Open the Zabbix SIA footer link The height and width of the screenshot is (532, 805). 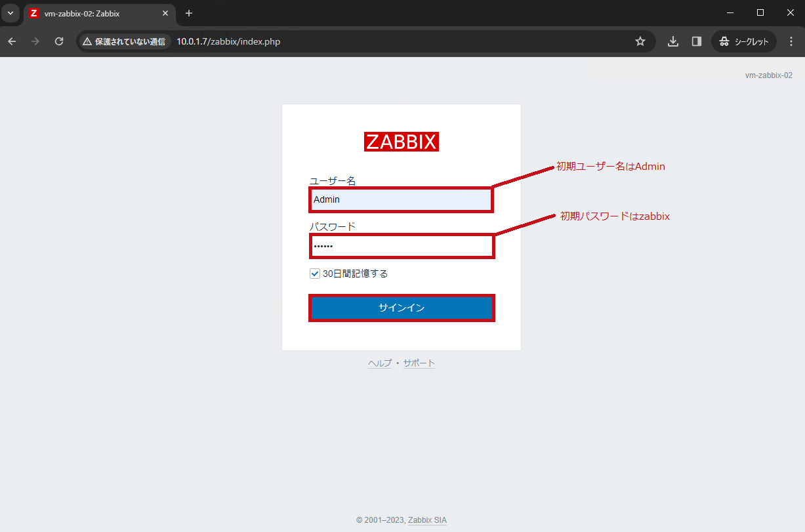tap(427, 520)
